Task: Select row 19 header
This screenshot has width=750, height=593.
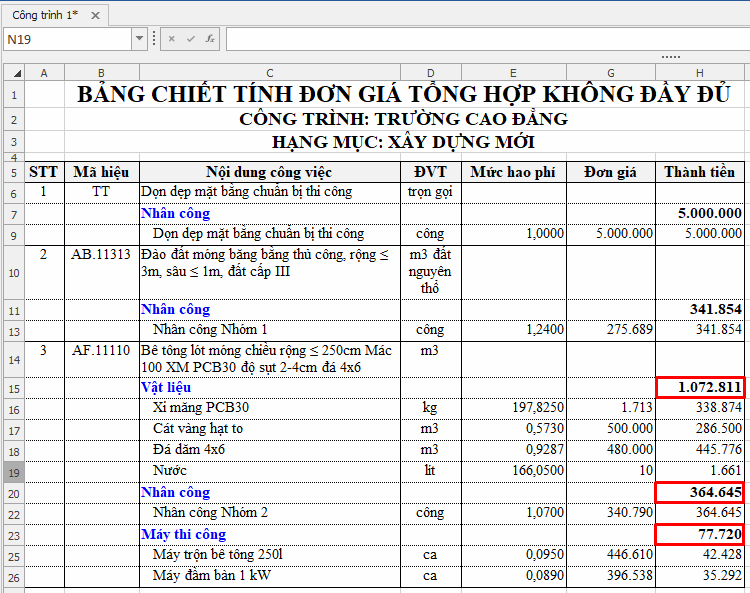Action: point(14,472)
